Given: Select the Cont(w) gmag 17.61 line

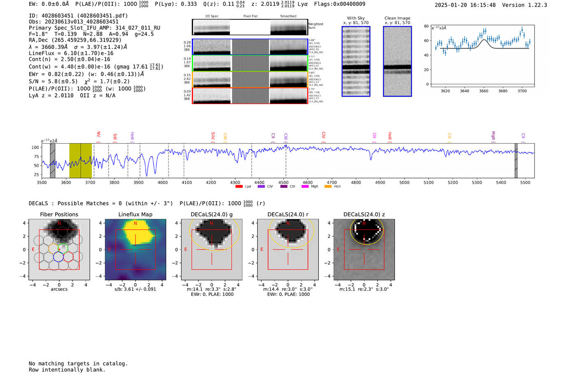Looking at the screenshot, I should [96, 66].
